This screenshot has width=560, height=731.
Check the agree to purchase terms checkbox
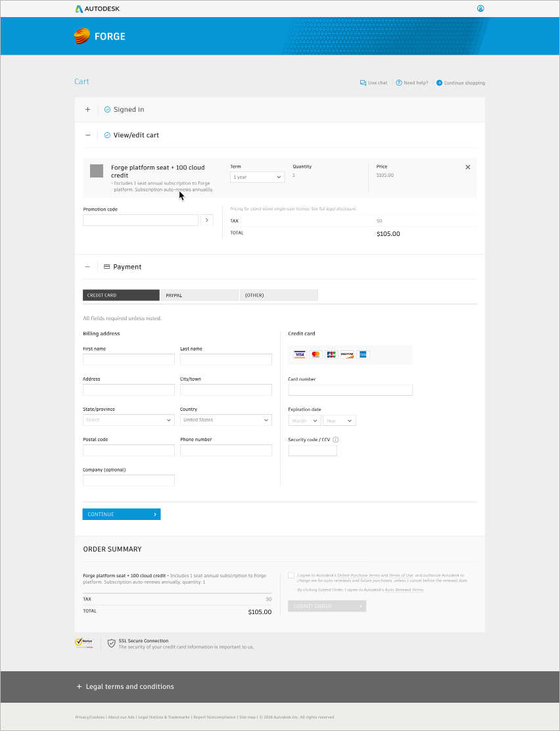[x=291, y=576]
